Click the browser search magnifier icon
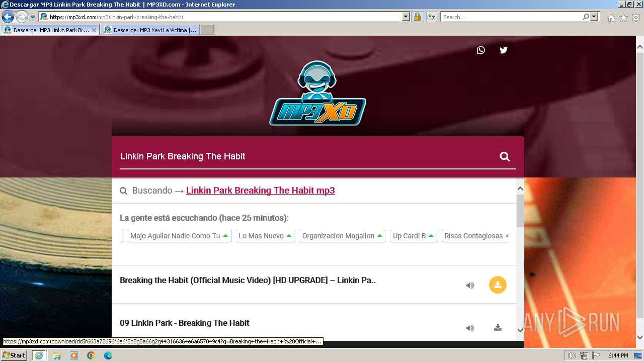644x362 pixels. pyautogui.click(x=586, y=17)
